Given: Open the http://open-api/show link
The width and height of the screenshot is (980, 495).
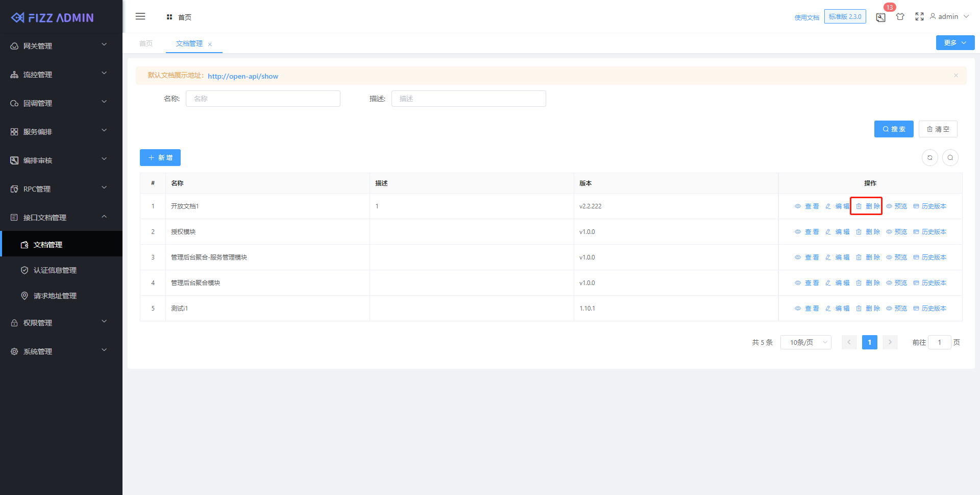Looking at the screenshot, I should [243, 76].
